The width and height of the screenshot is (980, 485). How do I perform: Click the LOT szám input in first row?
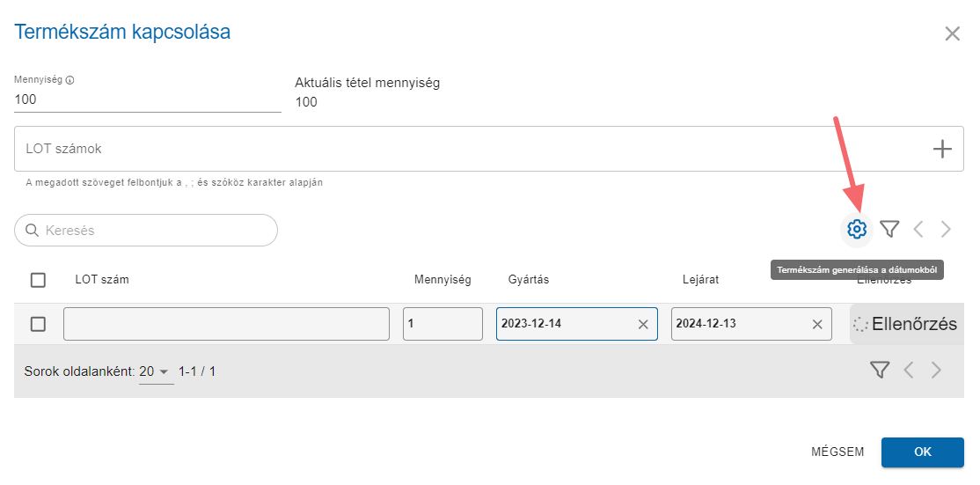tap(226, 324)
